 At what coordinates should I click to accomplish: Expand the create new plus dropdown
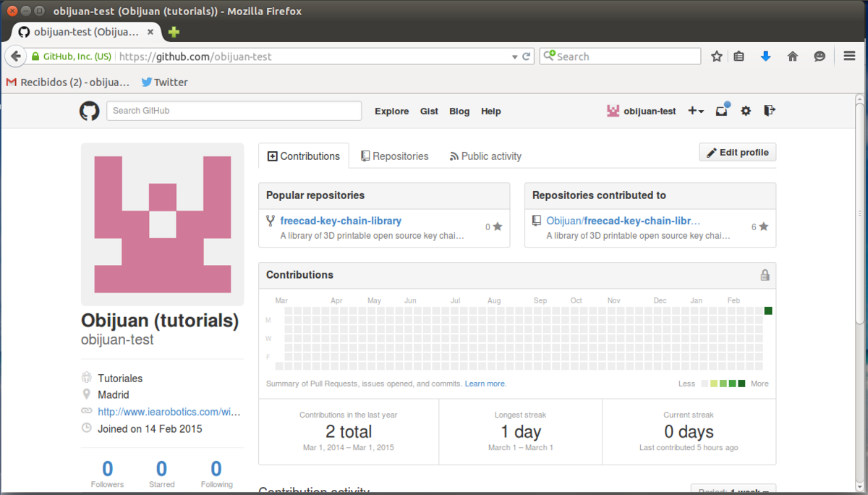tap(695, 111)
